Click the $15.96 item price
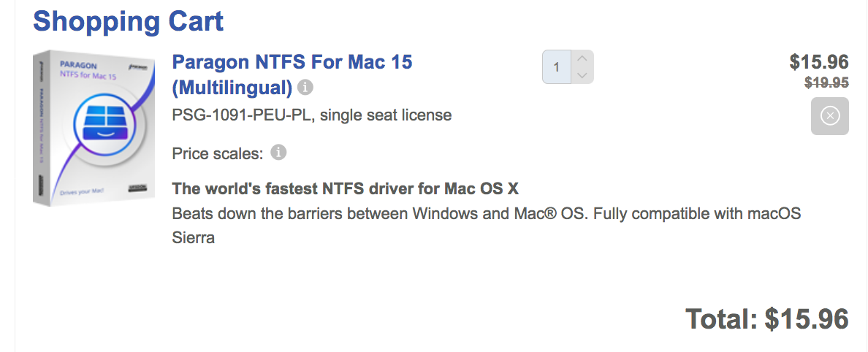Screen dimensions: 868x352 pyautogui.click(x=818, y=62)
